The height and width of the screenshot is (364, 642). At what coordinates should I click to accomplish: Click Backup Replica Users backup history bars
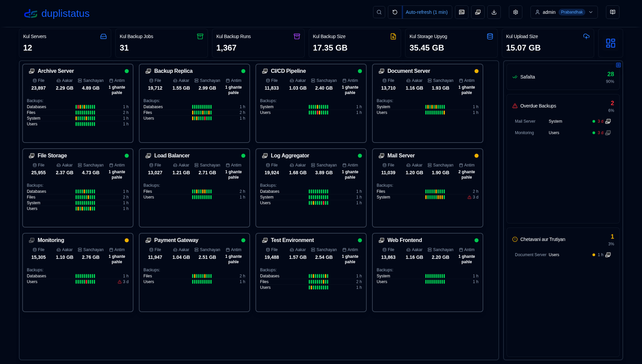coord(202,118)
